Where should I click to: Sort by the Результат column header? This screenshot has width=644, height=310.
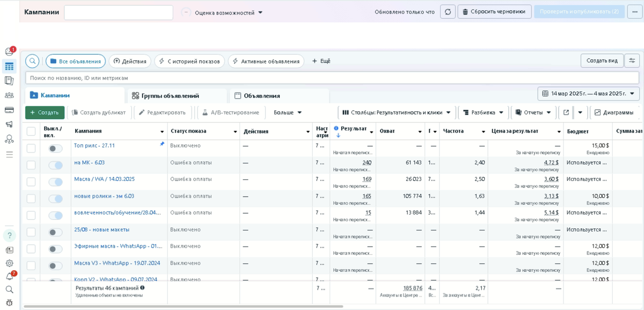[354, 129]
